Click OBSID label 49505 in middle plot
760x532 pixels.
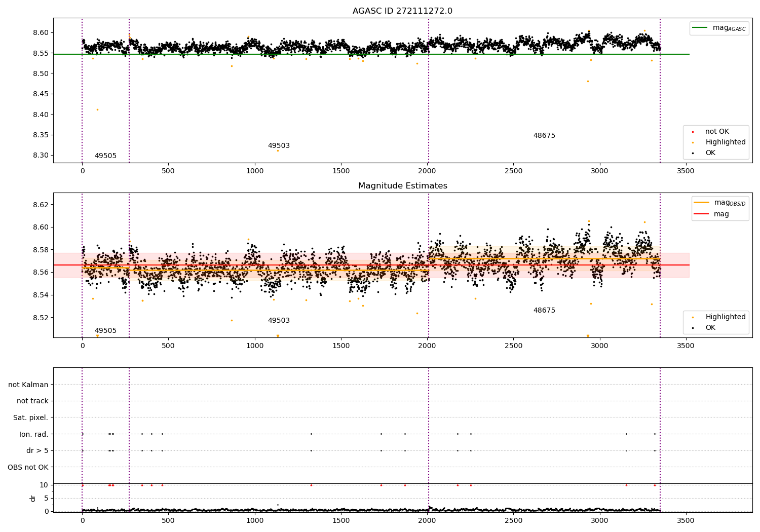tap(105, 331)
